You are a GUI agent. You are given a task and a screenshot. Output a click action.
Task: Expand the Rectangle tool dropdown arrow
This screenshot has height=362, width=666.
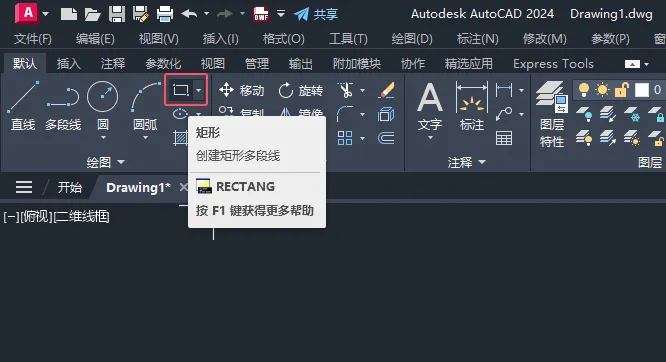(x=198, y=90)
